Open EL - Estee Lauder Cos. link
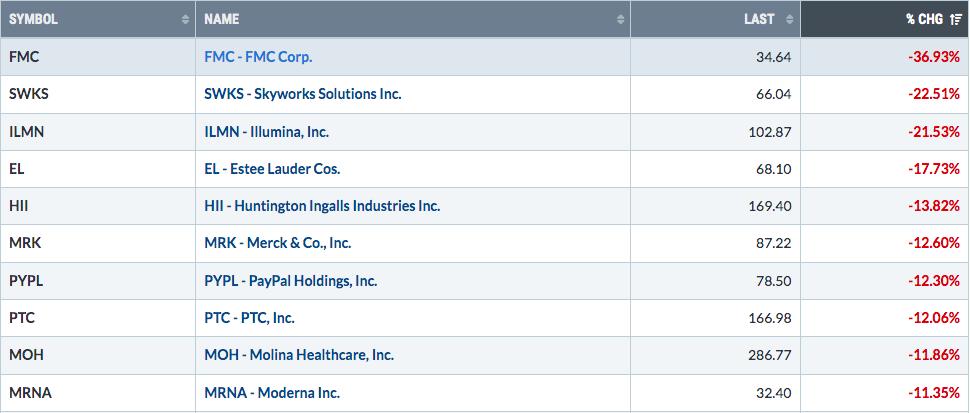 pyautogui.click(x=272, y=169)
